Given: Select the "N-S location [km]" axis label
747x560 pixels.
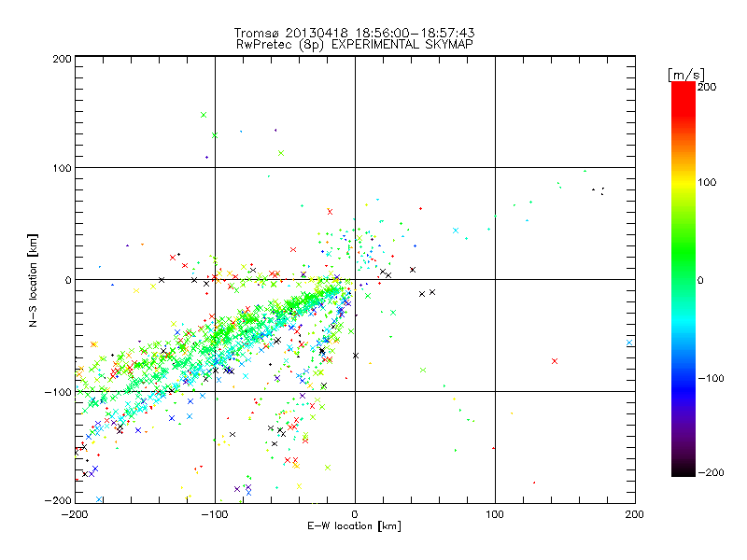Looking at the screenshot, I should click(33, 280).
